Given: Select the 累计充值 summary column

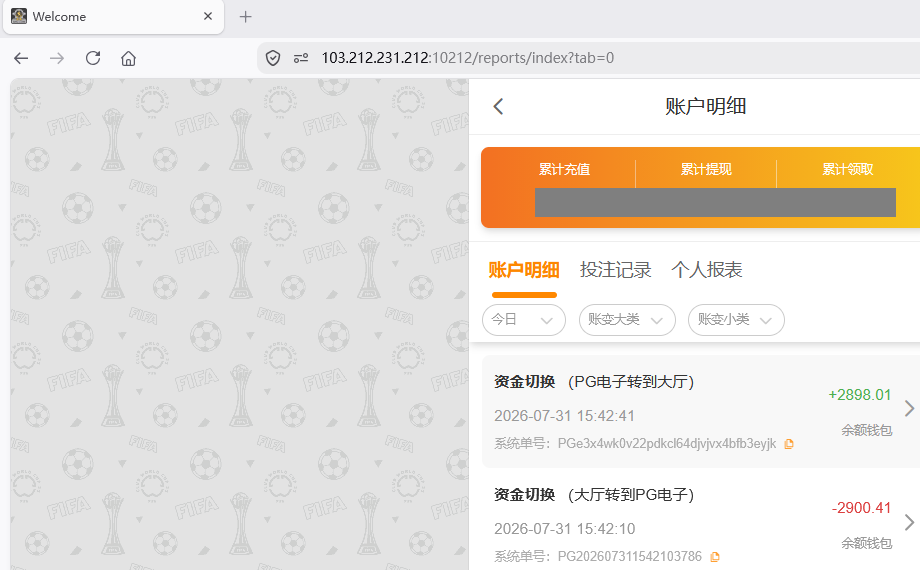Looking at the screenshot, I should 564,170.
